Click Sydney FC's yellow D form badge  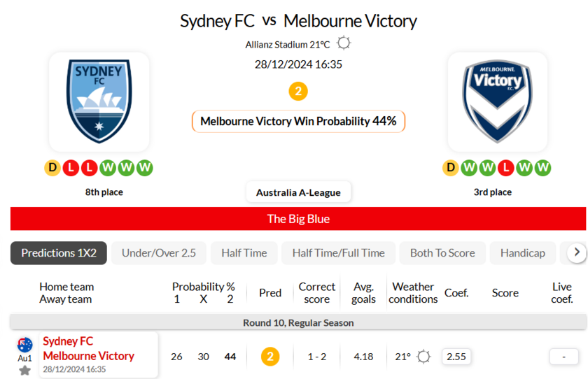click(53, 168)
